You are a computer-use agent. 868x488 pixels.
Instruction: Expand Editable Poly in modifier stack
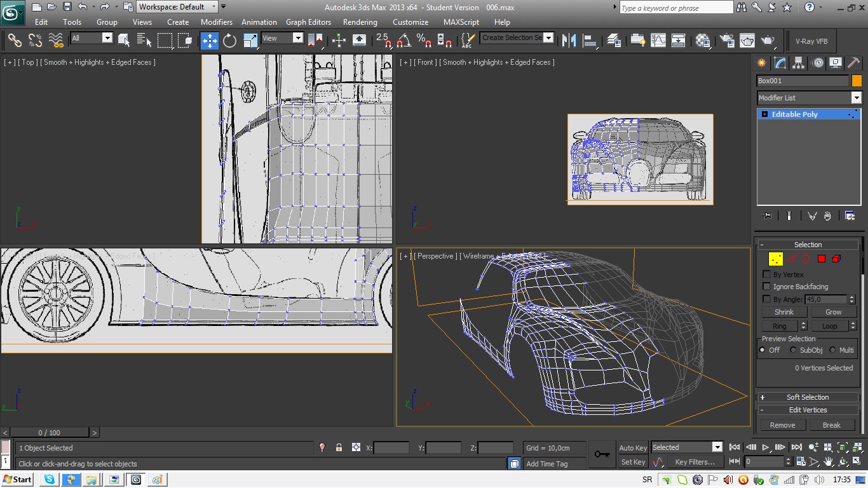pos(764,114)
